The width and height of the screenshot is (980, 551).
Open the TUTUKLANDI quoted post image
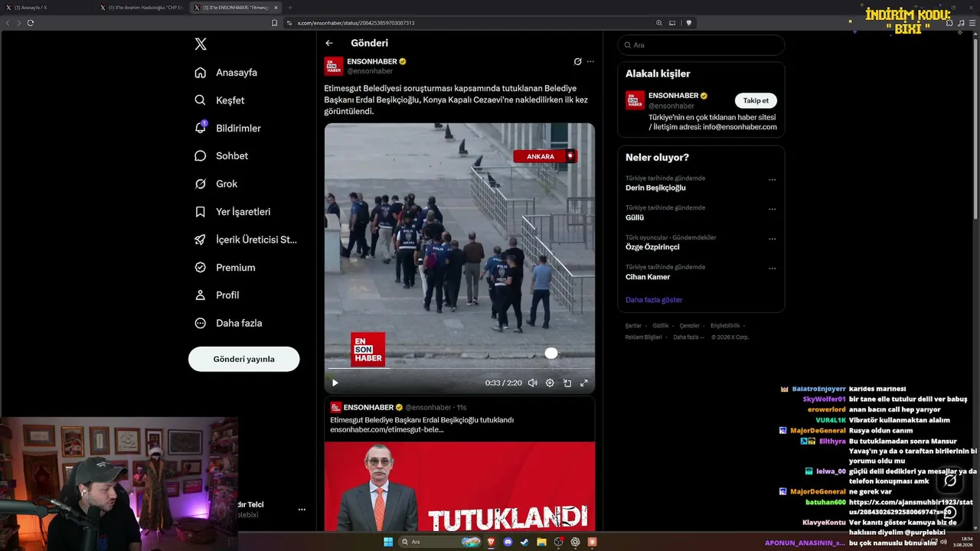tap(459, 486)
